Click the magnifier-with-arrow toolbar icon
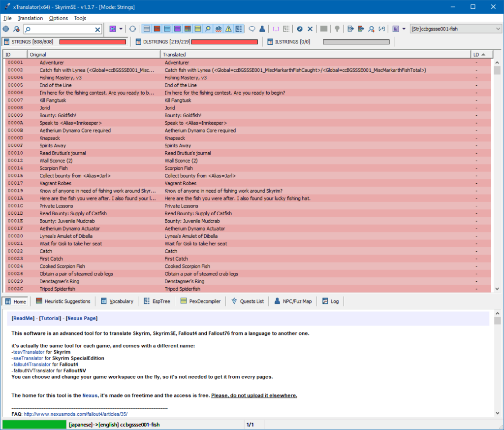The height and width of the screenshot is (430, 504). click(x=371, y=29)
